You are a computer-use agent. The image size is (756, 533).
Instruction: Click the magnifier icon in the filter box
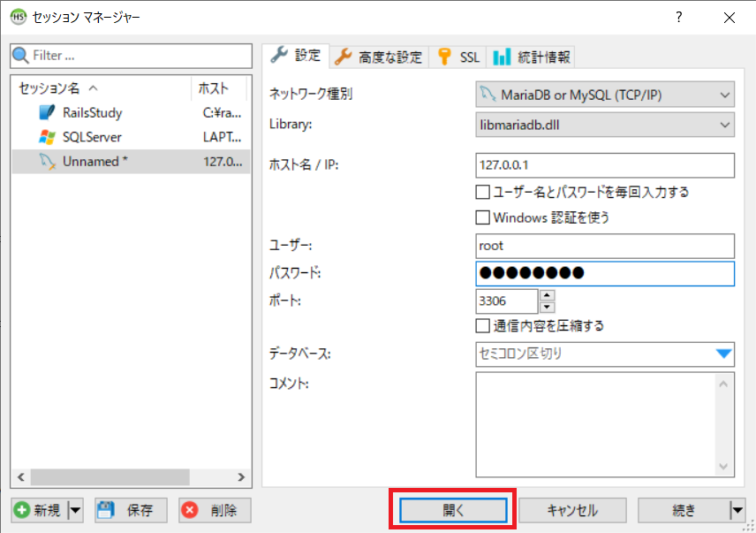coord(20,56)
